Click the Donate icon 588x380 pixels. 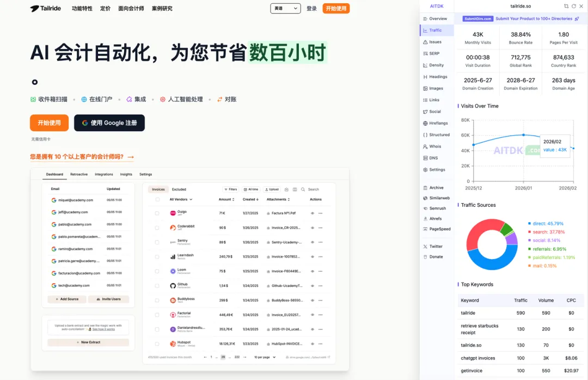[425, 256]
